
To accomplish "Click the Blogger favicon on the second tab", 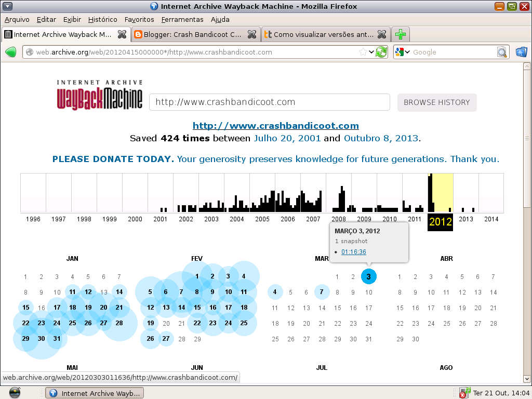I will click(138, 34).
